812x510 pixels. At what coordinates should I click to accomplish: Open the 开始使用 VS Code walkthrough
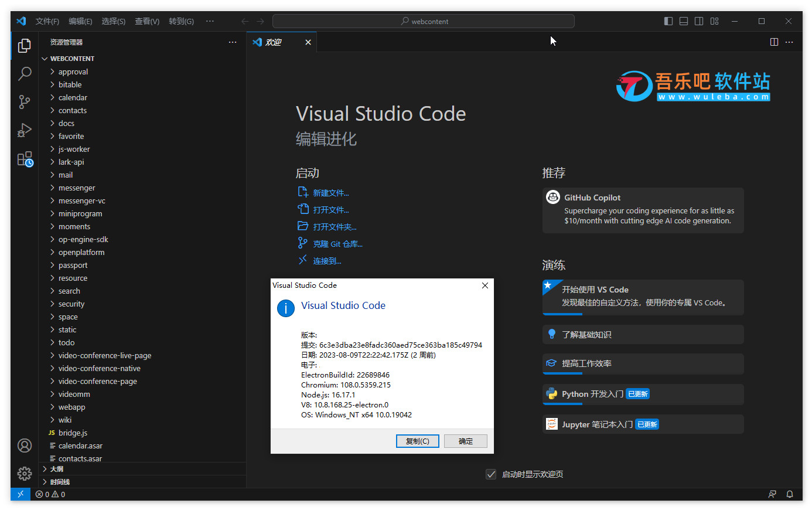tap(643, 297)
